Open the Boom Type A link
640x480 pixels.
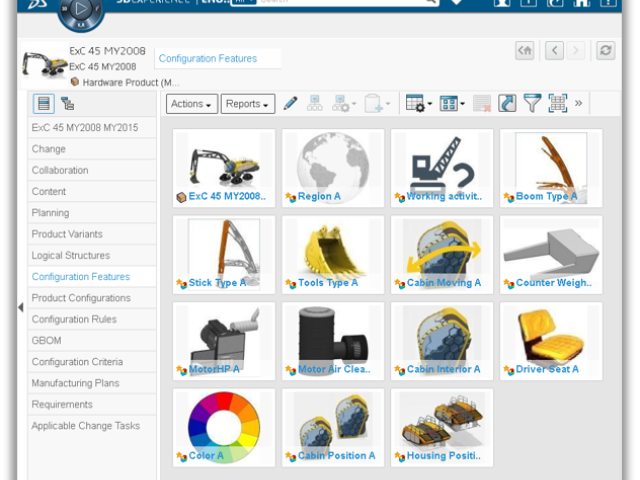[547, 196]
